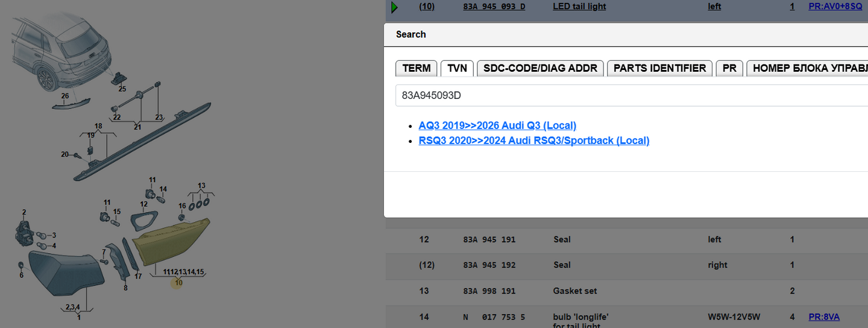868x328 pixels.
Task: Click part number 83A 945 191
Action: [489, 239]
